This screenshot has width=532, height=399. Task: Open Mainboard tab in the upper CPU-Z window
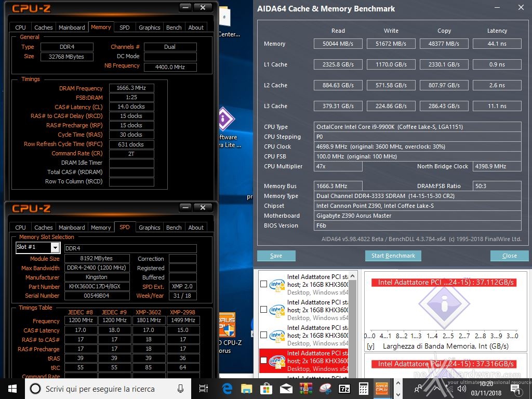point(72,28)
